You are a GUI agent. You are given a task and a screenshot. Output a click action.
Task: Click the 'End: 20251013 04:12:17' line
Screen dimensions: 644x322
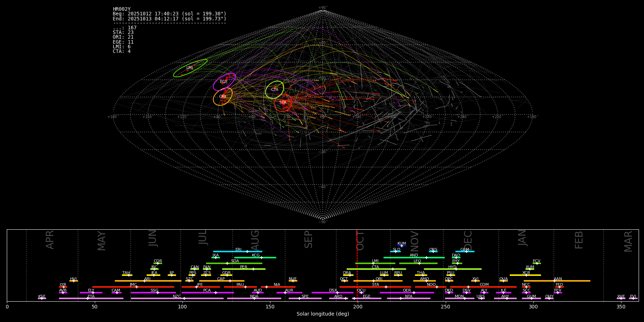[x=170, y=19]
